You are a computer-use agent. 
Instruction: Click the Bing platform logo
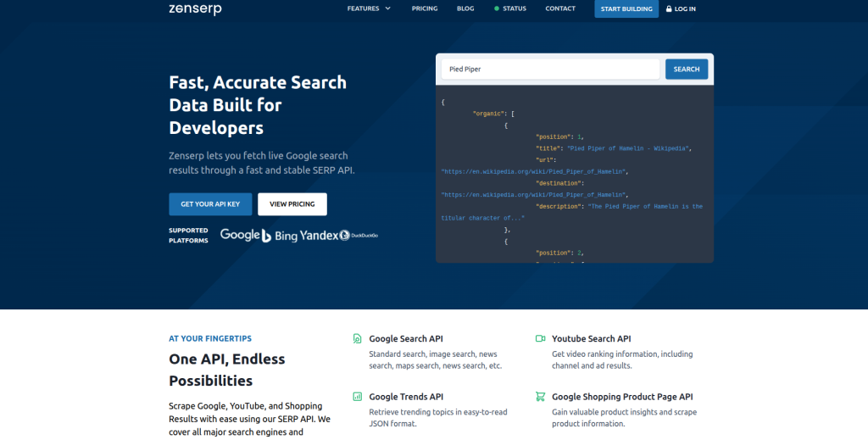coord(280,236)
